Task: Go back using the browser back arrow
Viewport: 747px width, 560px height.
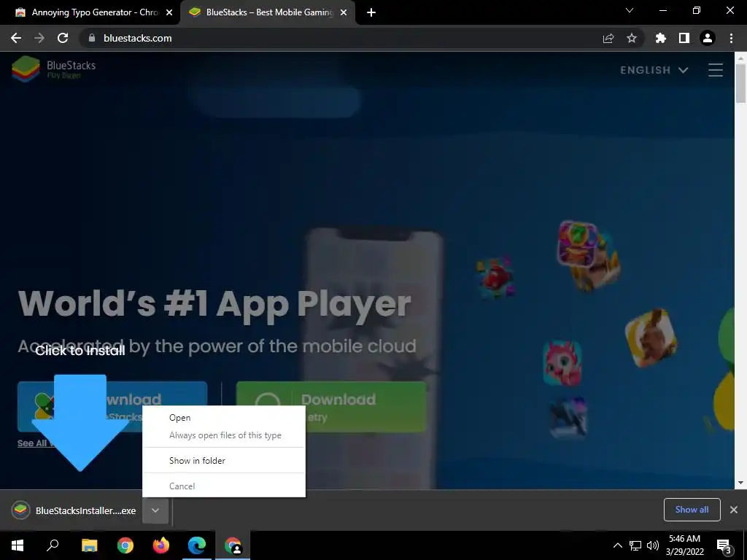Action: click(16, 38)
